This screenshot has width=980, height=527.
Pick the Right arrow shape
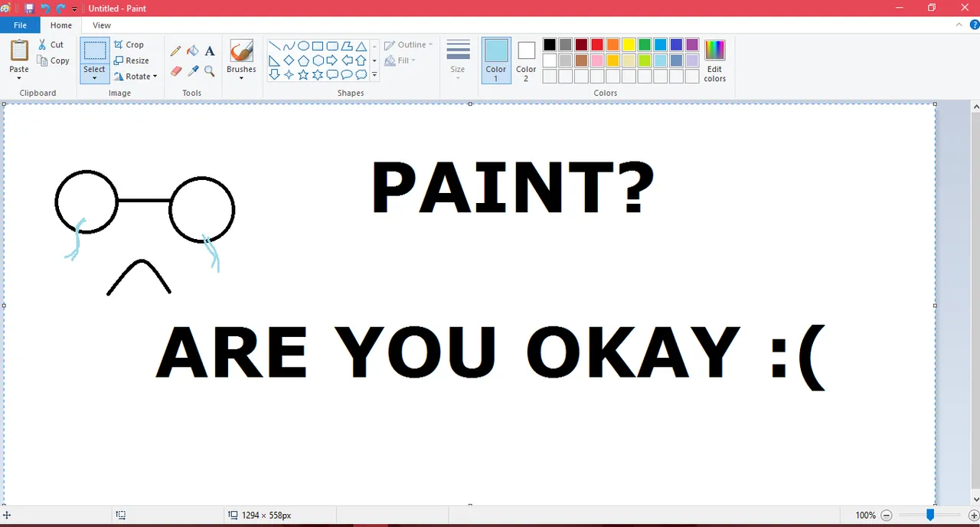[x=332, y=61]
